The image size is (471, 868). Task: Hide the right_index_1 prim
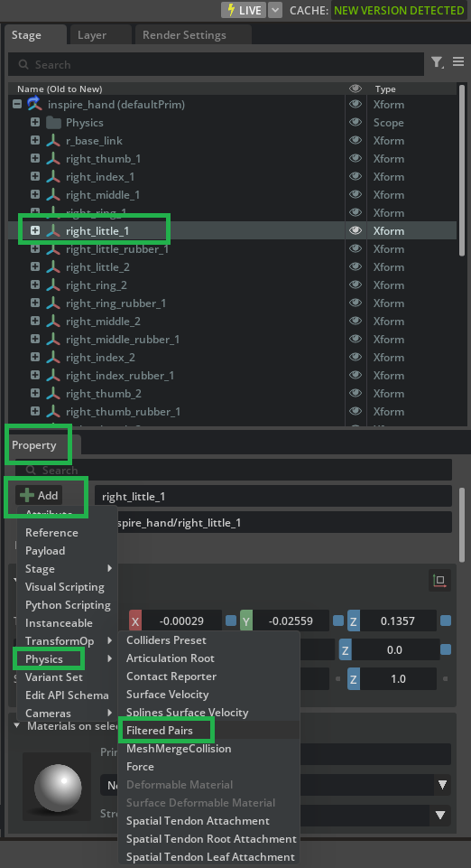pos(356,177)
